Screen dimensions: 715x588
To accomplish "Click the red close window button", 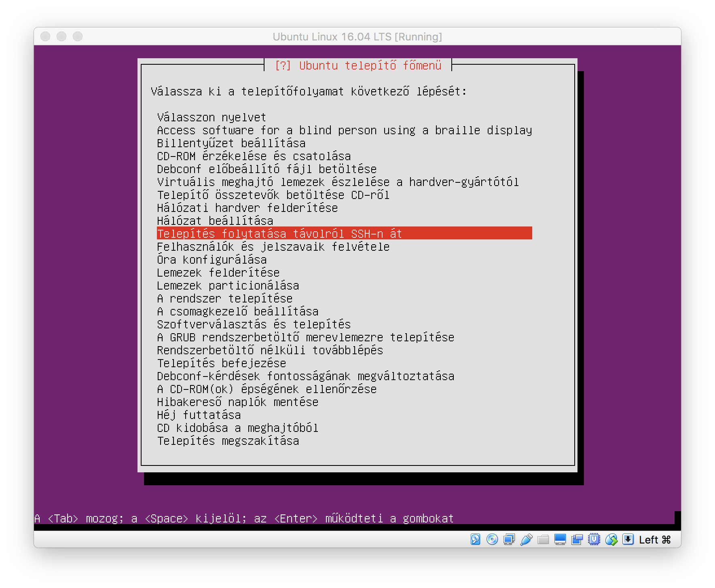I will coord(45,36).
